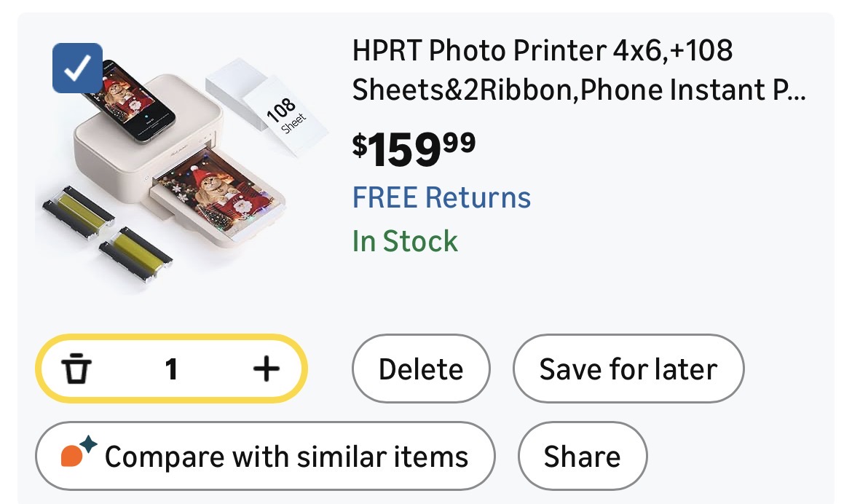
Task: Tap the Share button
Action: (582, 457)
